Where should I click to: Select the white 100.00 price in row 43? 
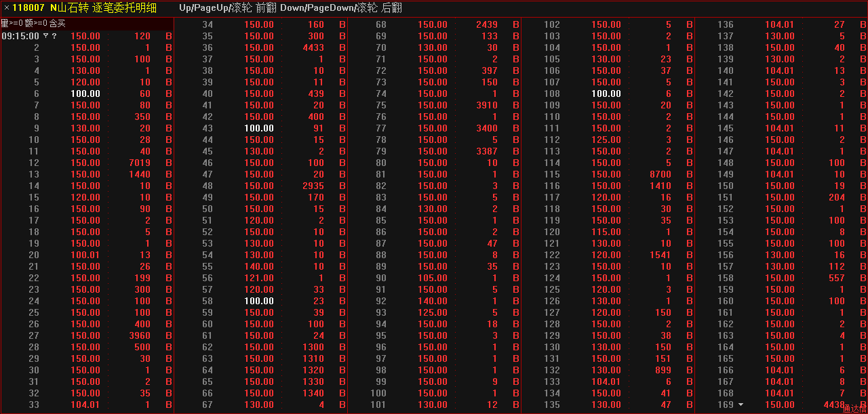click(x=259, y=128)
